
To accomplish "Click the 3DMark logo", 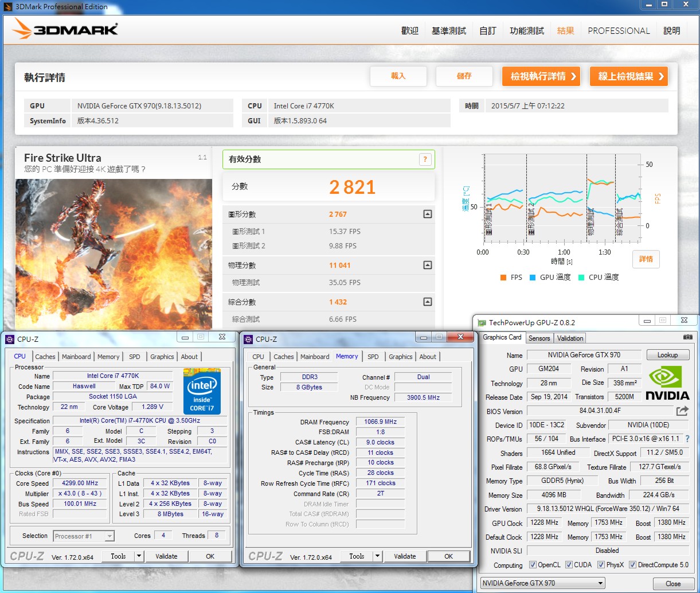I will 65,29.
